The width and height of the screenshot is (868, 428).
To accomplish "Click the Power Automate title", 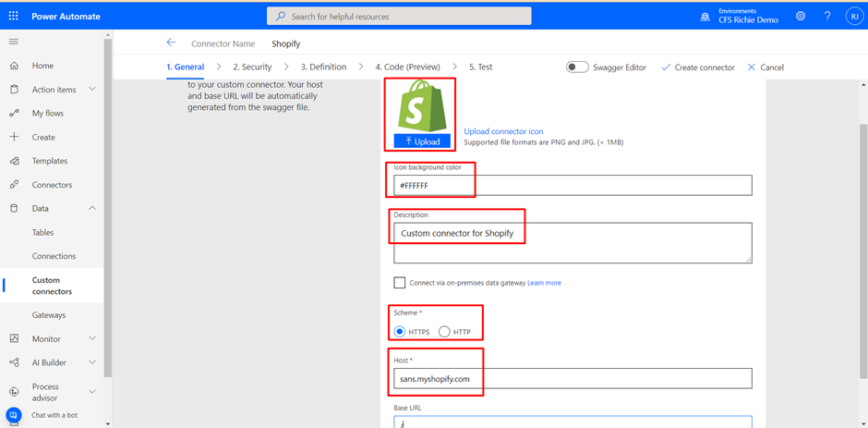I will point(66,16).
